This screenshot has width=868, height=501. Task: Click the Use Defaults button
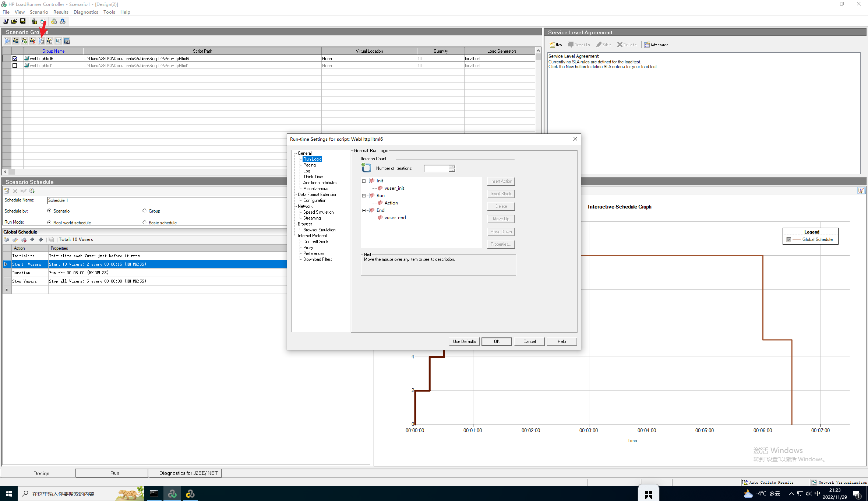tap(464, 341)
